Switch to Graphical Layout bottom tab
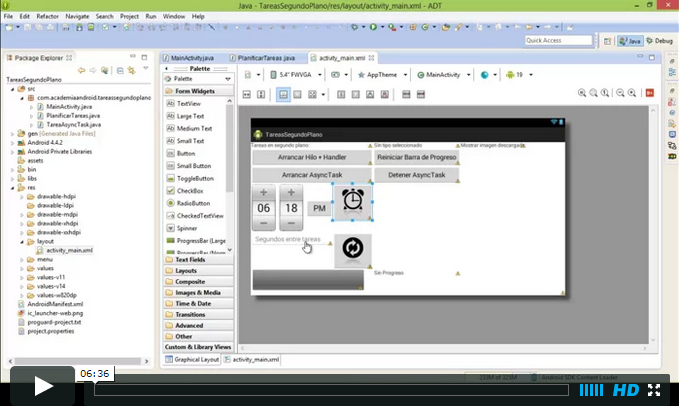This screenshot has height=406, width=679. point(192,359)
